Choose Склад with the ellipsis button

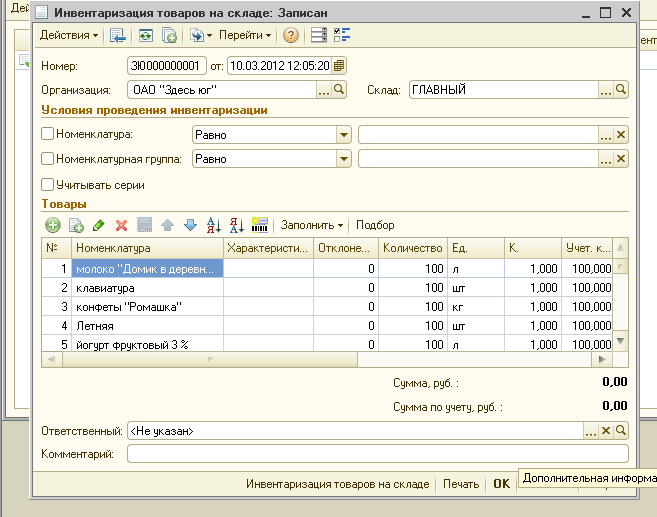click(605, 90)
